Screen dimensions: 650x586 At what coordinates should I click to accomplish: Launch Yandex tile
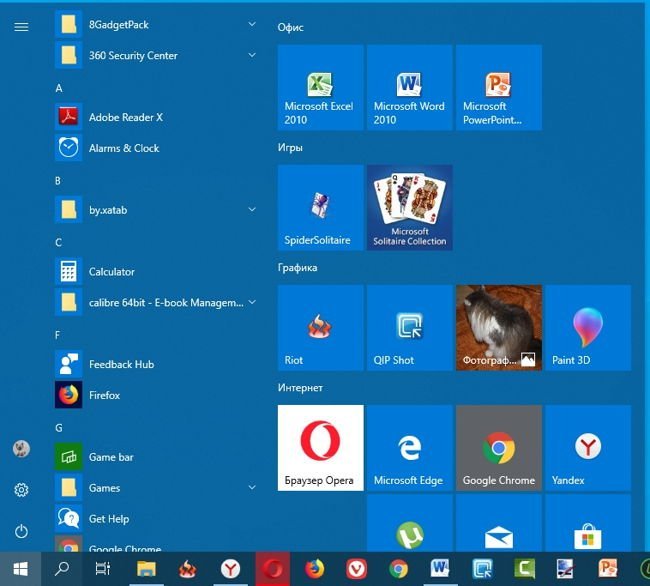click(588, 448)
